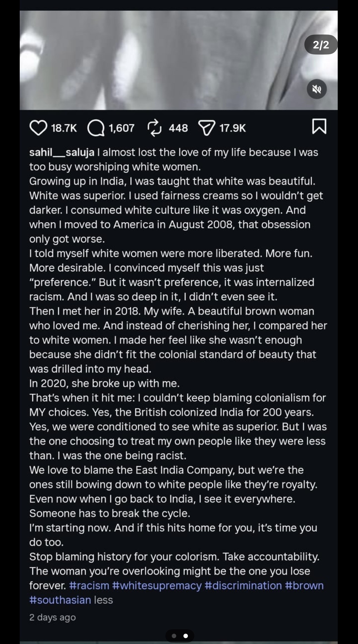The width and height of the screenshot is (358, 644).
Task: Open the #discrimination hashtag
Action: [243, 586]
